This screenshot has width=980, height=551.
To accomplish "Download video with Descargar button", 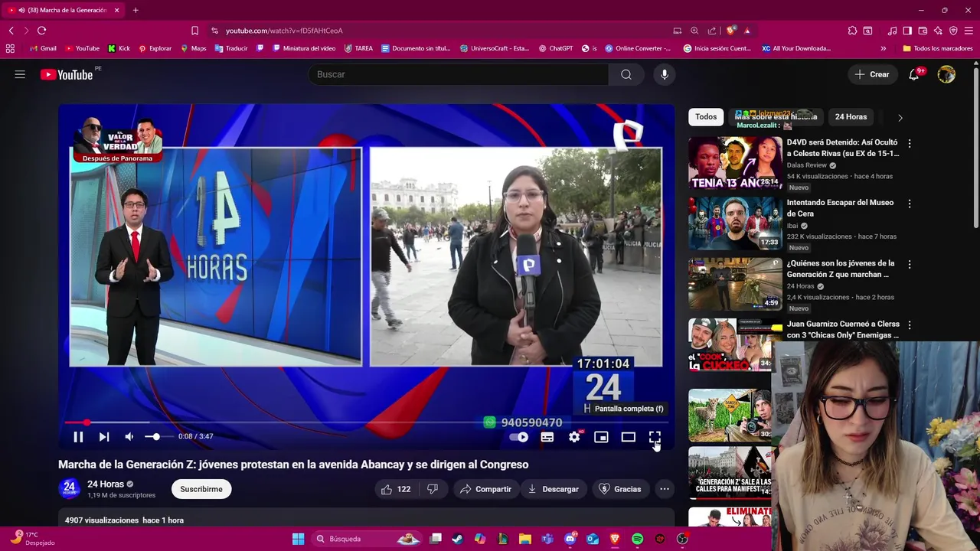I will tap(553, 489).
